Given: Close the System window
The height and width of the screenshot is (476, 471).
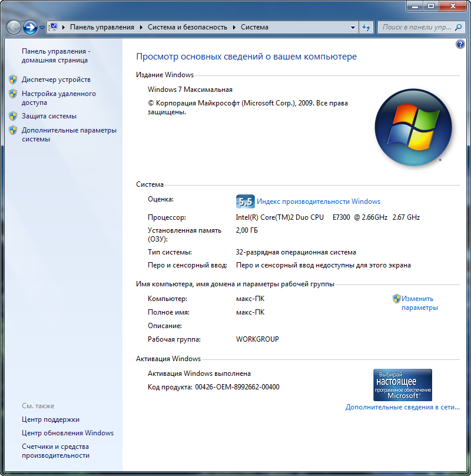Looking at the screenshot, I should point(453,6).
